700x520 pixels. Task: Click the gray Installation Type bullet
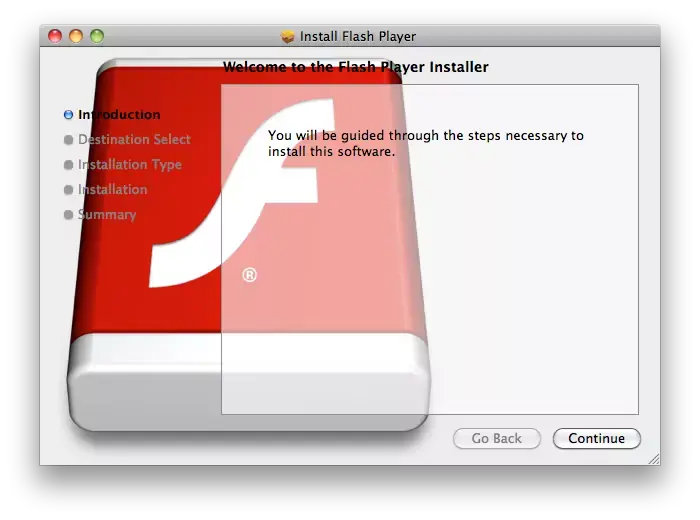pyautogui.click(x=68, y=165)
